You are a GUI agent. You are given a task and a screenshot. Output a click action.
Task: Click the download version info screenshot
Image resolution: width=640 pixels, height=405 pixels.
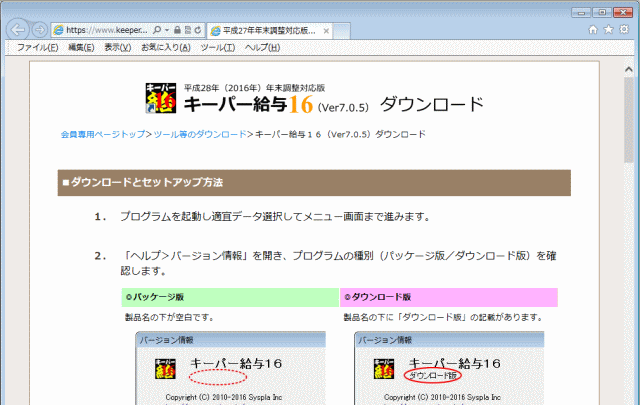point(449,368)
